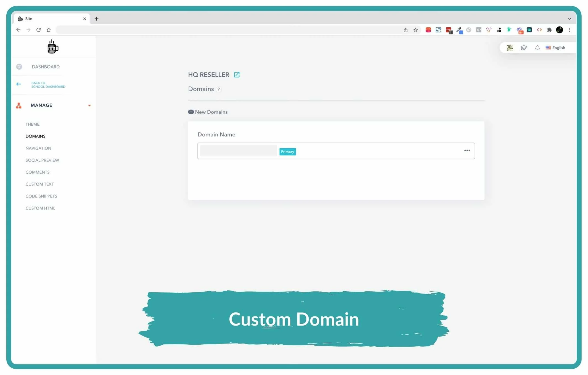Click the graduation cap icon

click(x=523, y=48)
